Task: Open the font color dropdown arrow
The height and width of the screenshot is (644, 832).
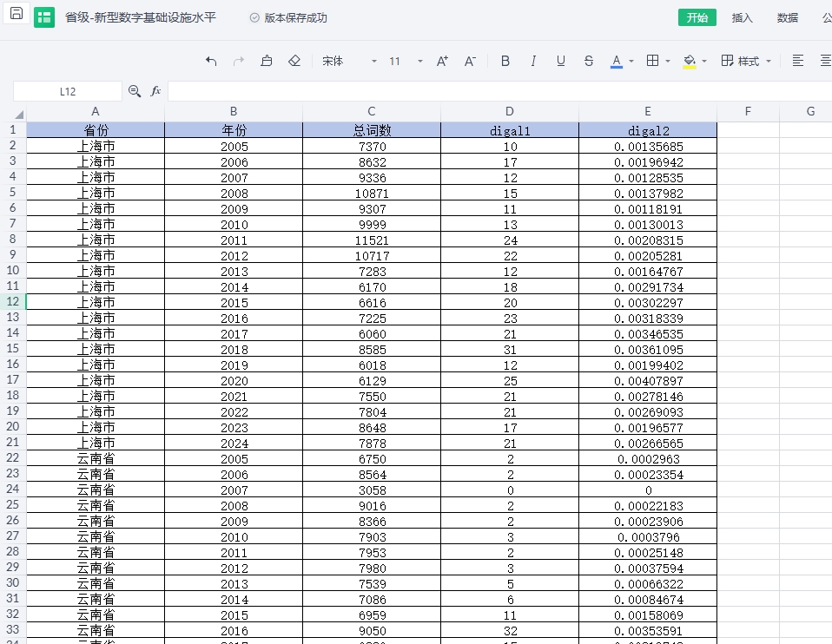Action: pos(631,62)
